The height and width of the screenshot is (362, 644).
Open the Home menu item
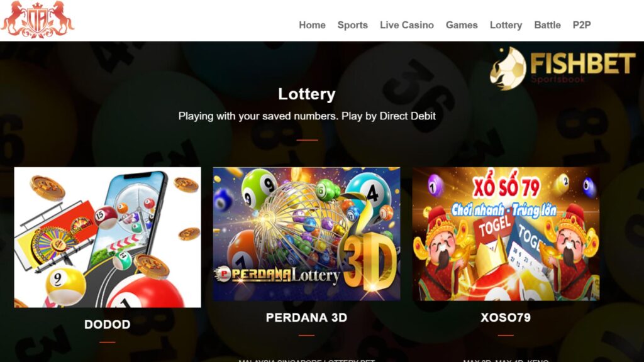click(312, 25)
